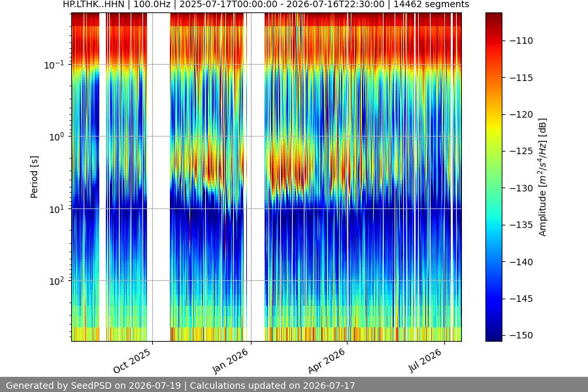
Task: Click the 10¹ period tick label
Action: click(x=57, y=209)
